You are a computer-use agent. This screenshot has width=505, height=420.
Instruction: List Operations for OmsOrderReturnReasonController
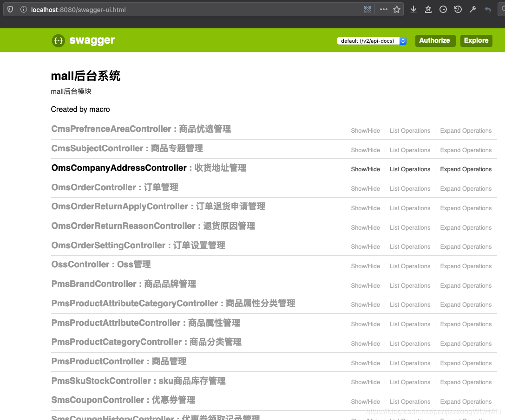tap(410, 227)
